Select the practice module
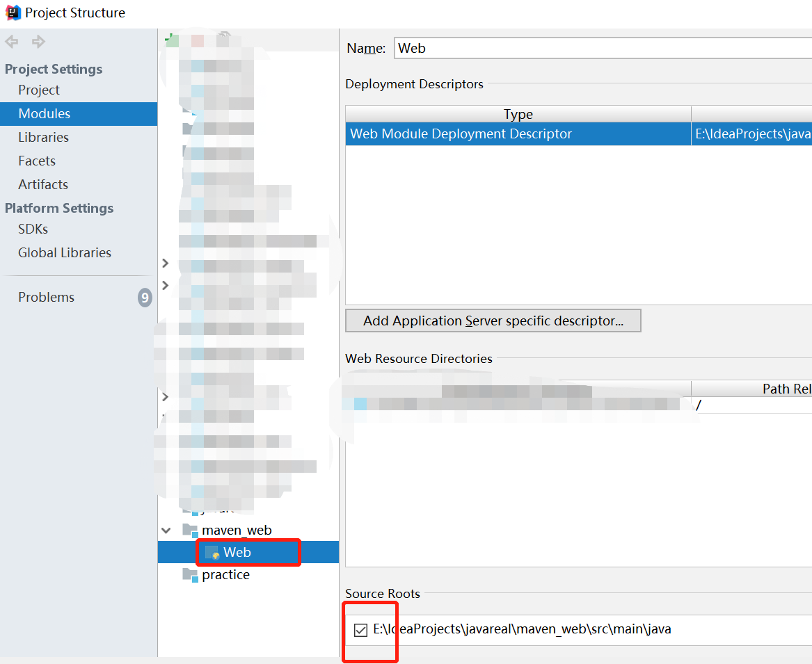 tap(225, 575)
